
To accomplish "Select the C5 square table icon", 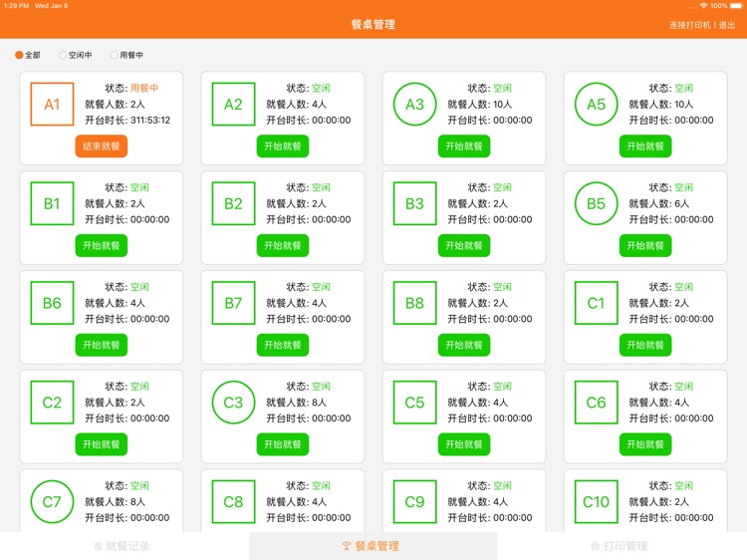I will 415,403.
